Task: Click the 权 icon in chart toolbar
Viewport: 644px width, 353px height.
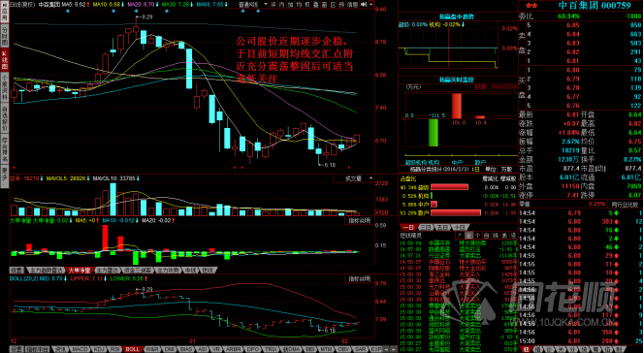Action: (x=307, y=5)
